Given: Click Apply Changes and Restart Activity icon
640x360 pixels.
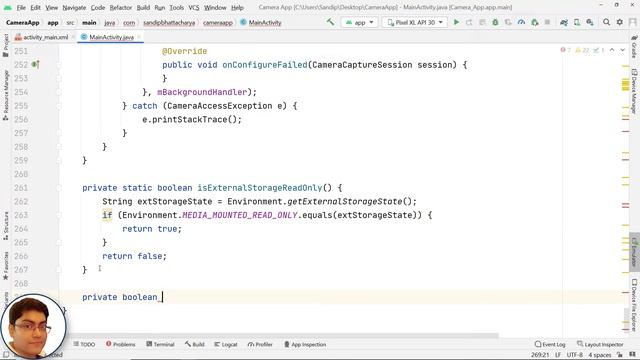Looking at the screenshot, I should [x=469, y=22].
